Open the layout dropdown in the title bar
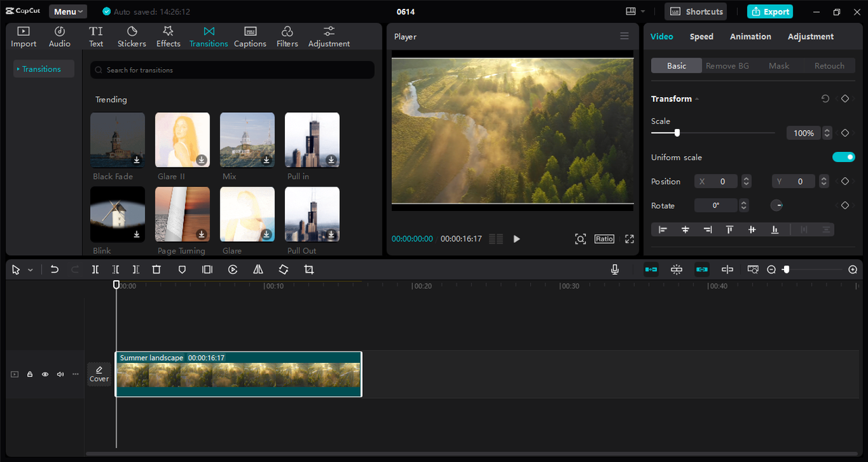This screenshot has height=462, width=868. tap(635, 12)
